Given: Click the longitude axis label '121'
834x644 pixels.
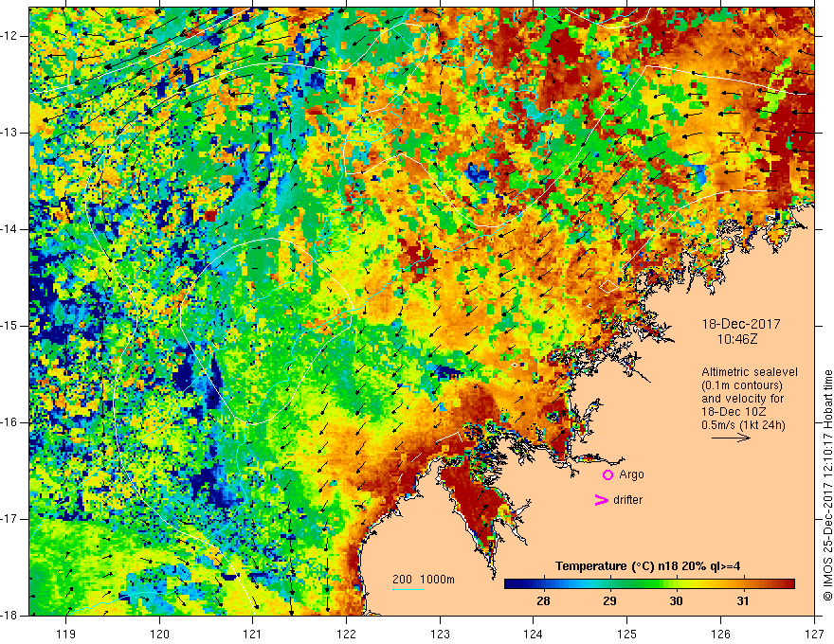Looking at the screenshot, I should click(253, 634).
